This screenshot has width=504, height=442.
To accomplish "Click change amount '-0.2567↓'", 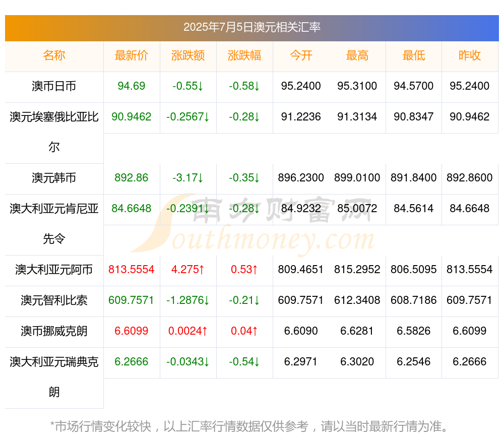I will [187, 117].
